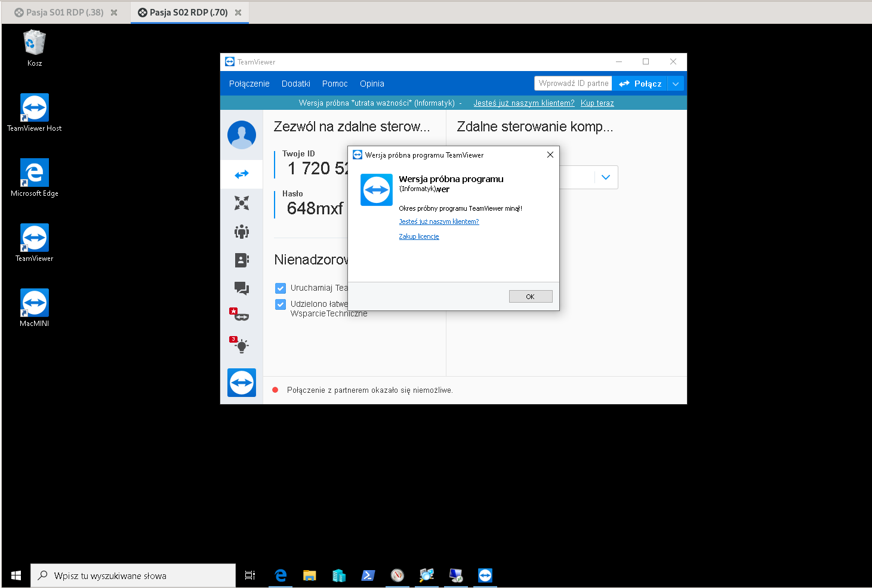Close the Wersja próbna dialog
The width and height of the screenshot is (872, 588).
point(550,155)
